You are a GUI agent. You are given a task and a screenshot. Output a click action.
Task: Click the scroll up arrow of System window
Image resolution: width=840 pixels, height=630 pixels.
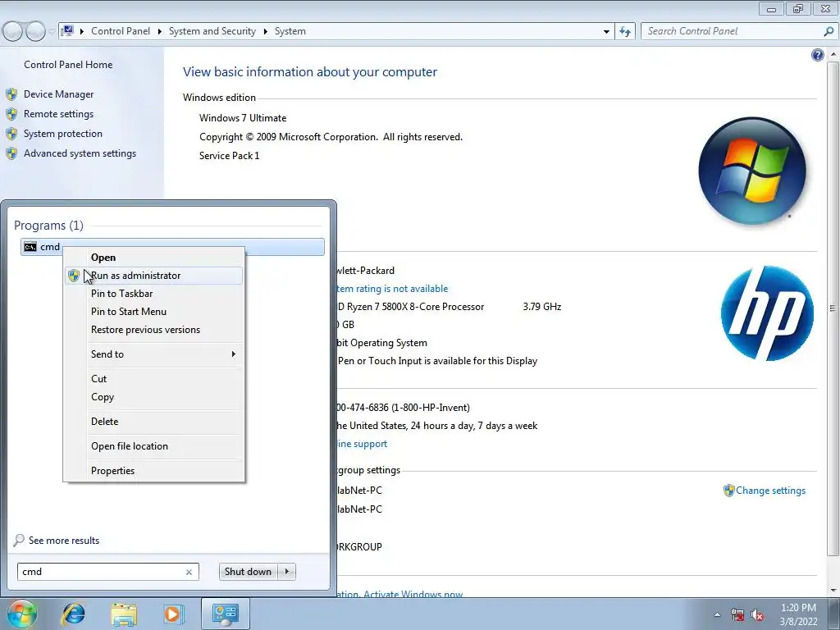(833, 54)
